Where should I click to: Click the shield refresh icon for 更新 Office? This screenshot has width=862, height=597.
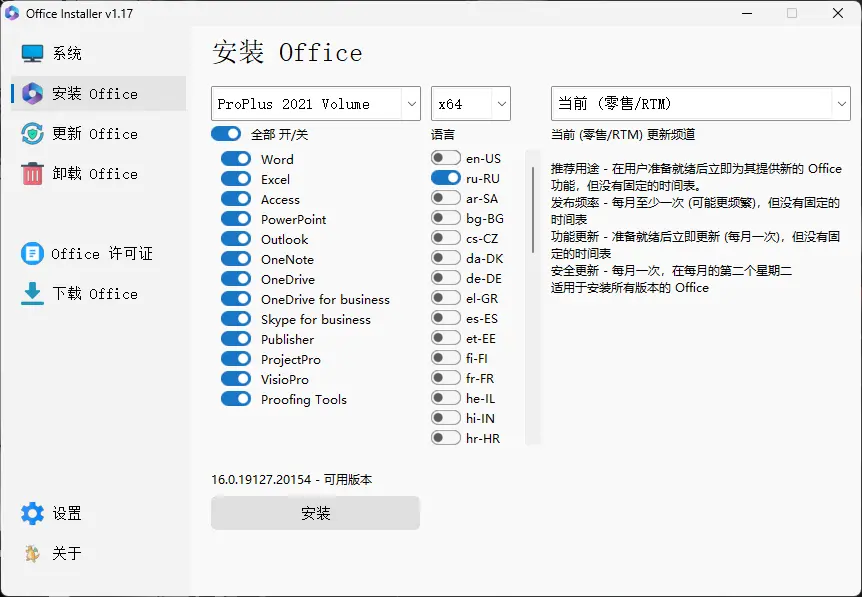click(x=32, y=134)
